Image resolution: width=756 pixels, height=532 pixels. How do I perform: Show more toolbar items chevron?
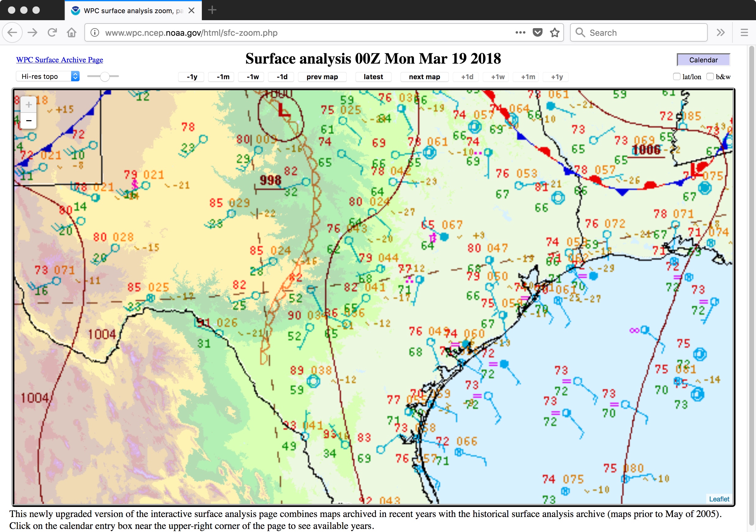[x=721, y=33]
